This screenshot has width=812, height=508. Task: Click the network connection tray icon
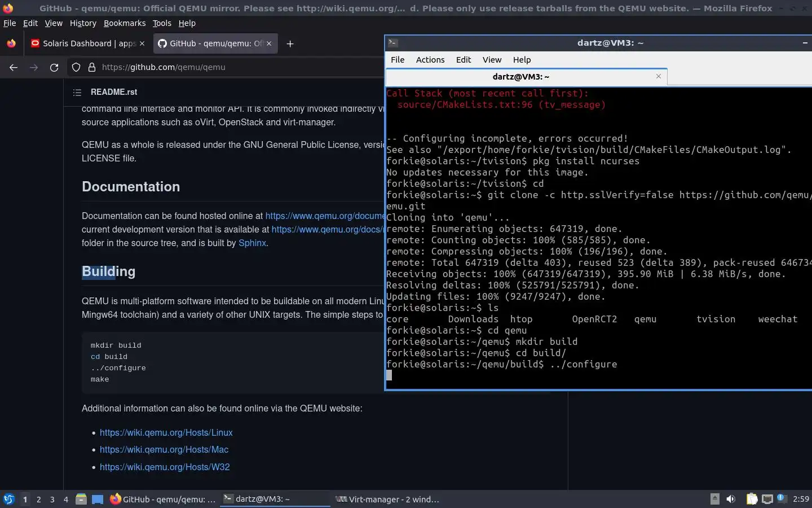coord(767,499)
